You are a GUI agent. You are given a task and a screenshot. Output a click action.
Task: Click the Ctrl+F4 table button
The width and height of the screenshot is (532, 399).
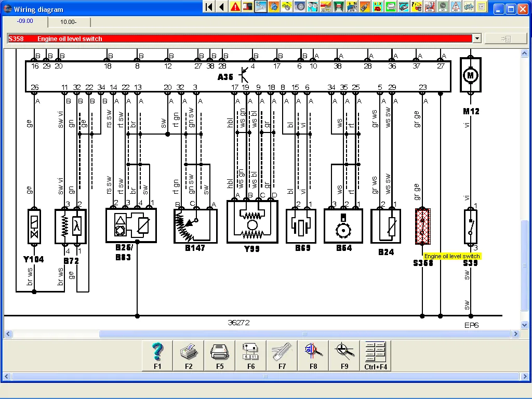[376, 355]
